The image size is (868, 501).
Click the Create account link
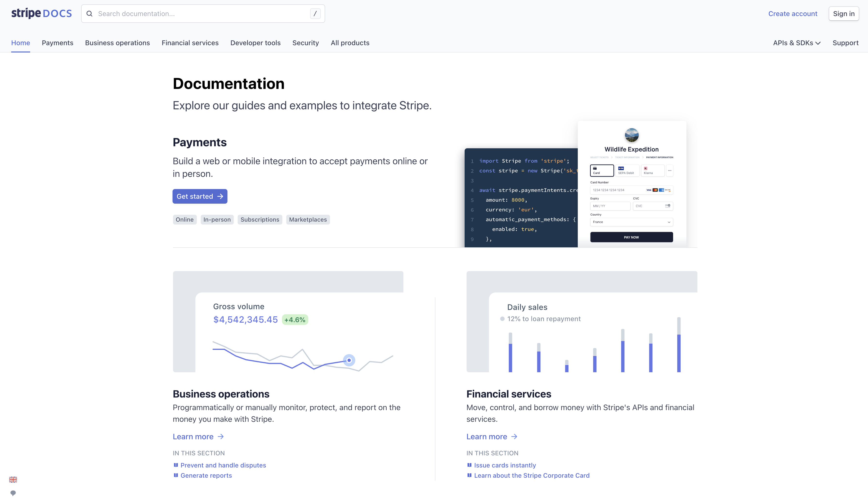click(x=793, y=14)
